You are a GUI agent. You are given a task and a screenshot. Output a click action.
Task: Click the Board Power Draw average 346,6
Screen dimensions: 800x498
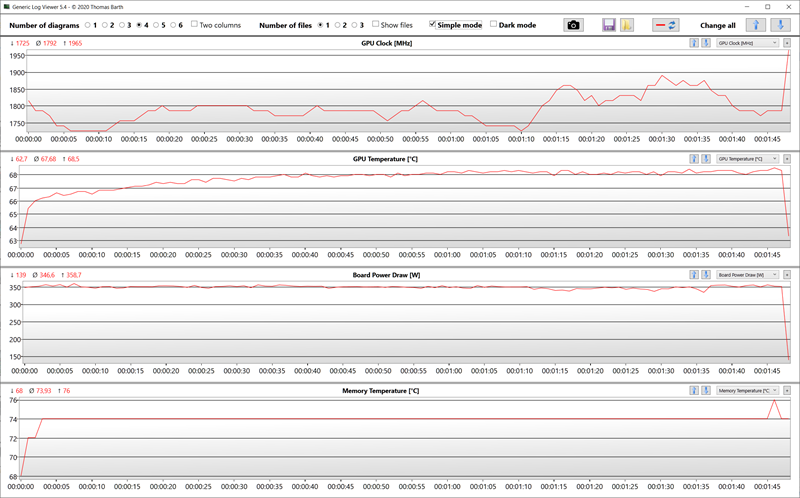[47, 275]
